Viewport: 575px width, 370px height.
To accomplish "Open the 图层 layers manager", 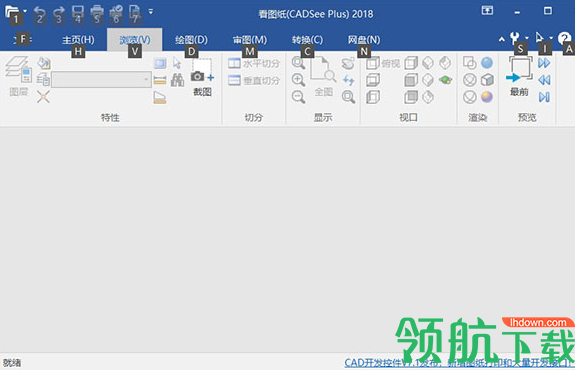I will pos(18,76).
